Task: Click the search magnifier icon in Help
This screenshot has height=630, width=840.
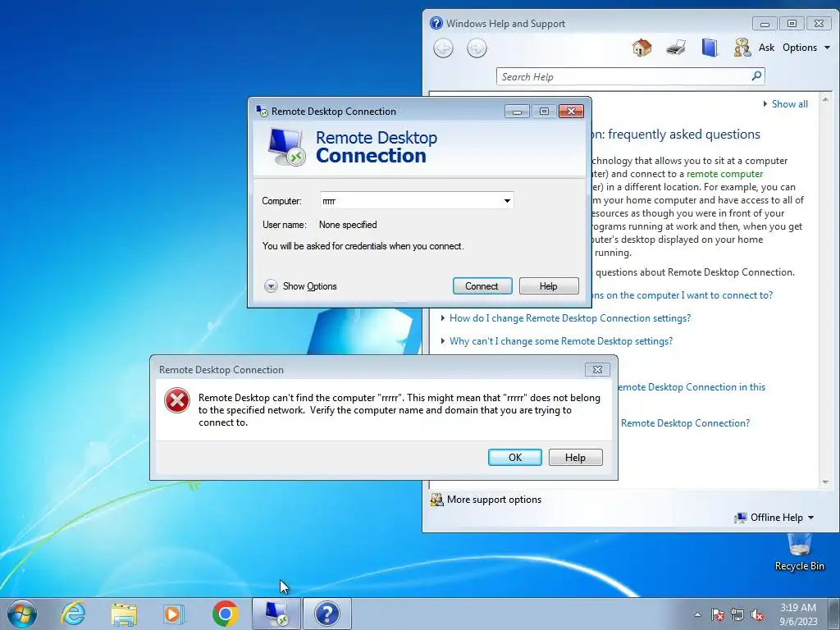Action: [x=756, y=76]
